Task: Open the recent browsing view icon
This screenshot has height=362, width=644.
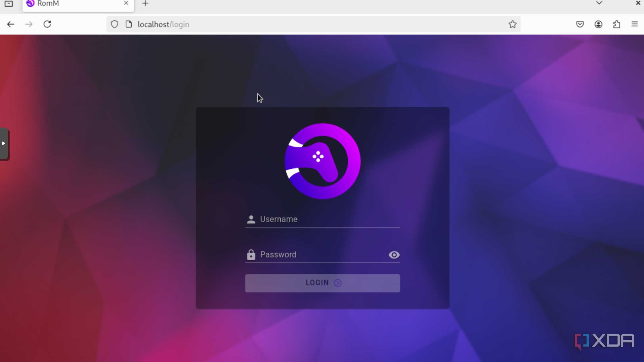Action: click(x=9, y=3)
